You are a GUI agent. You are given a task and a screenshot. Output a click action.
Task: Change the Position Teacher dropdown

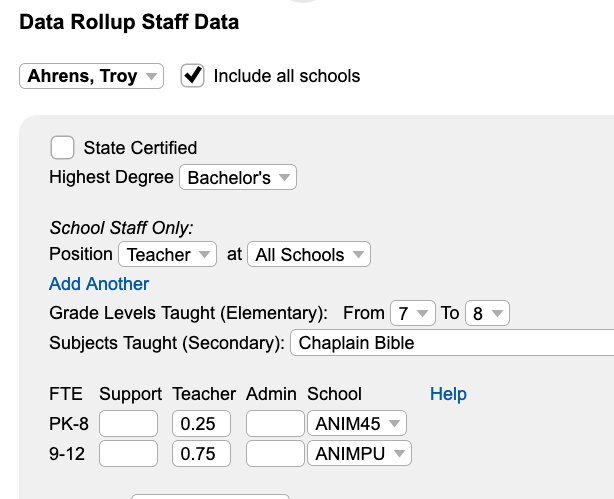coord(168,254)
